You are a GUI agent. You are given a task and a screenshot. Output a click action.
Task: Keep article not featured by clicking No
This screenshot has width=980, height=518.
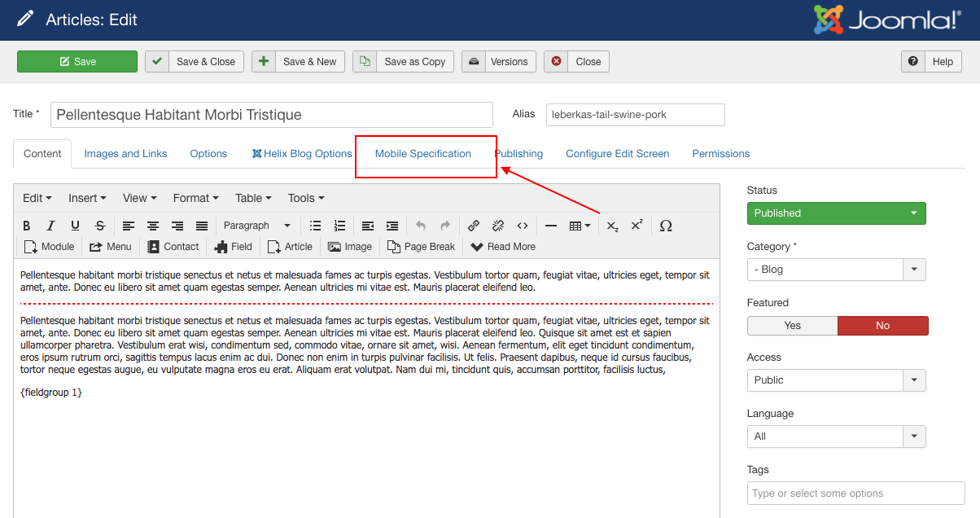coord(882,325)
